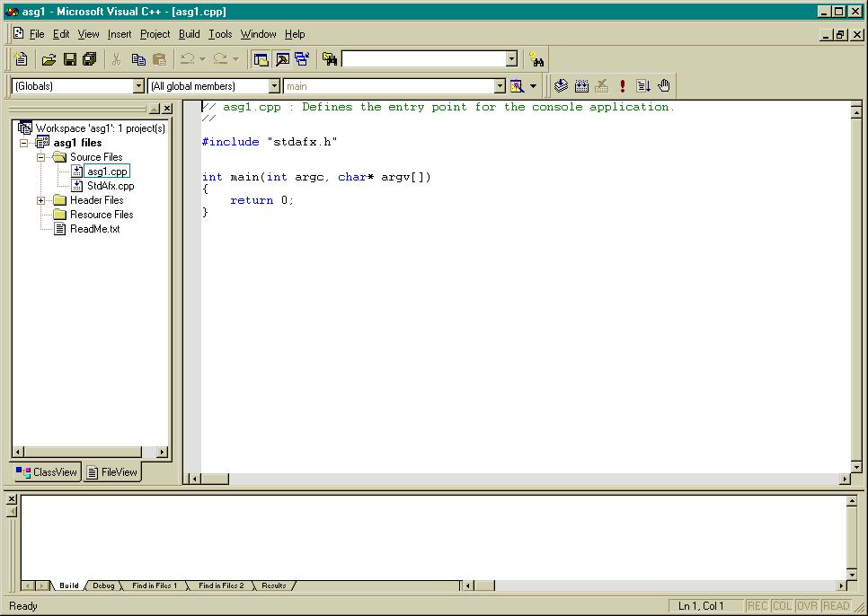Open the Insert menu
The height and width of the screenshot is (616, 868).
(x=120, y=34)
